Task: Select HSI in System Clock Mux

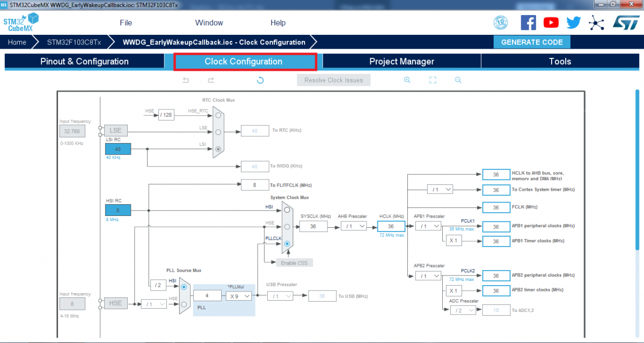Action: 287,210
